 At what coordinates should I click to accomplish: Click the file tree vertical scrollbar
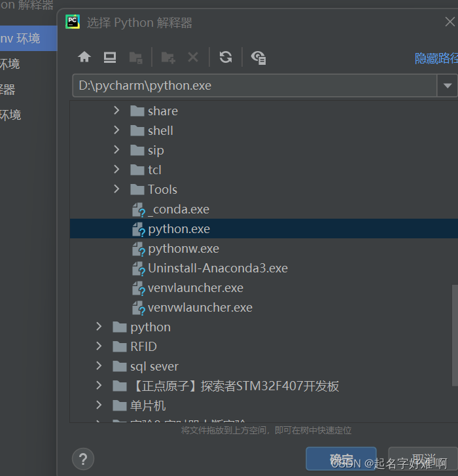455,335
